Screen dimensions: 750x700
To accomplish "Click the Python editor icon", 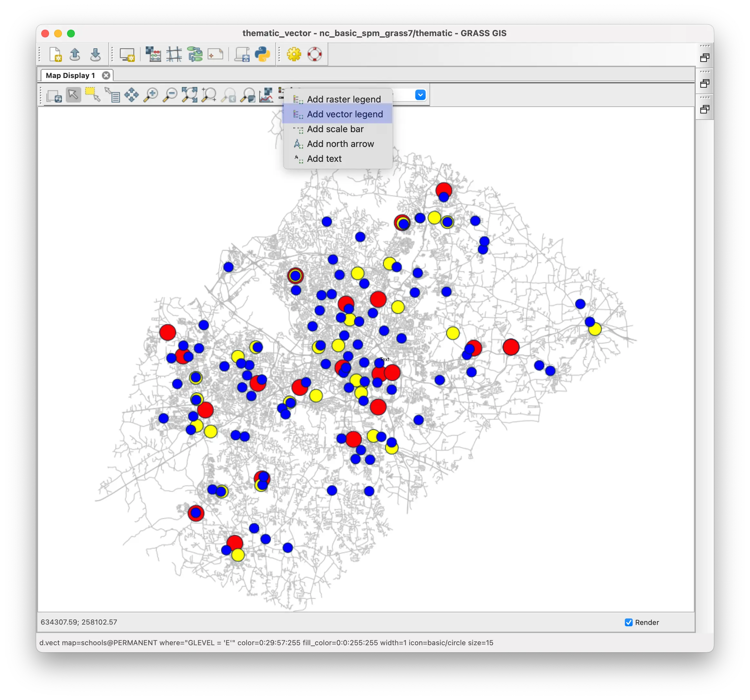I will coord(262,54).
